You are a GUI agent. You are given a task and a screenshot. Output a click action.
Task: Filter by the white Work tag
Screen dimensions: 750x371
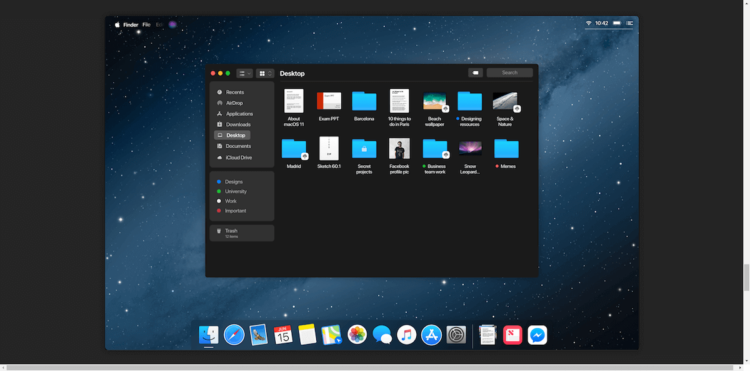click(x=227, y=201)
